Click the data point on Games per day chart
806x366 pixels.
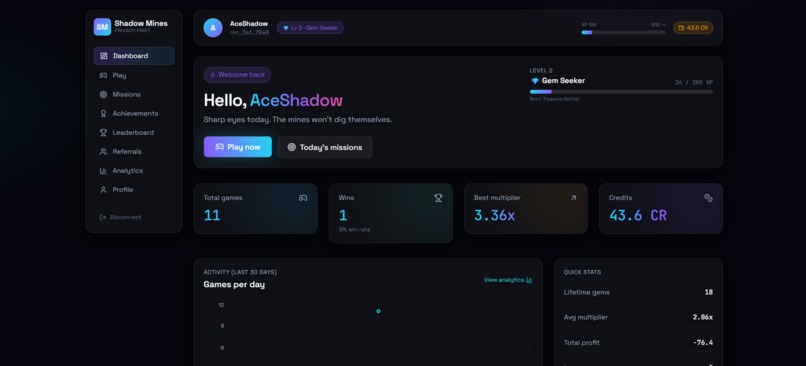click(x=378, y=311)
